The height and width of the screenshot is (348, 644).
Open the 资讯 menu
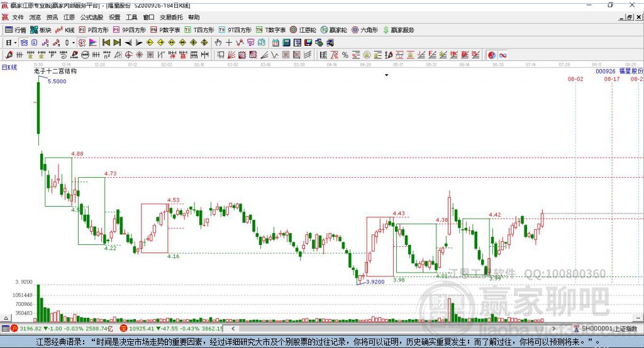(x=52, y=17)
